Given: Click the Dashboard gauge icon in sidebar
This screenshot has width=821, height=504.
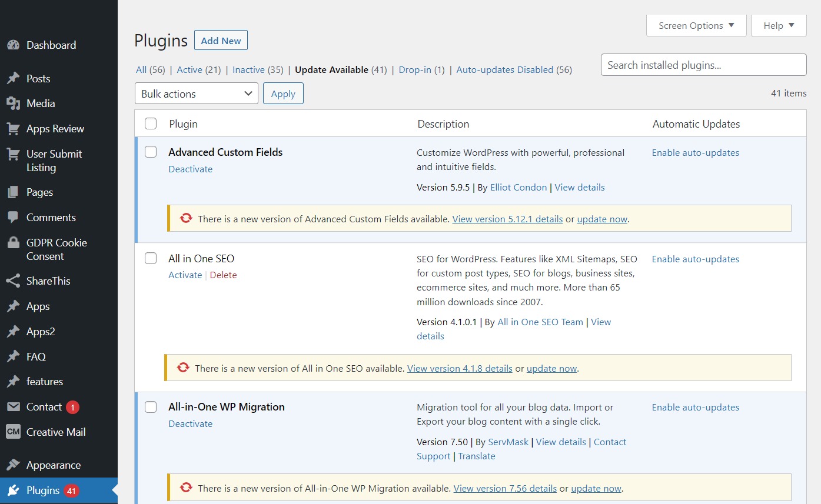Looking at the screenshot, I should [x=13, y=45].
